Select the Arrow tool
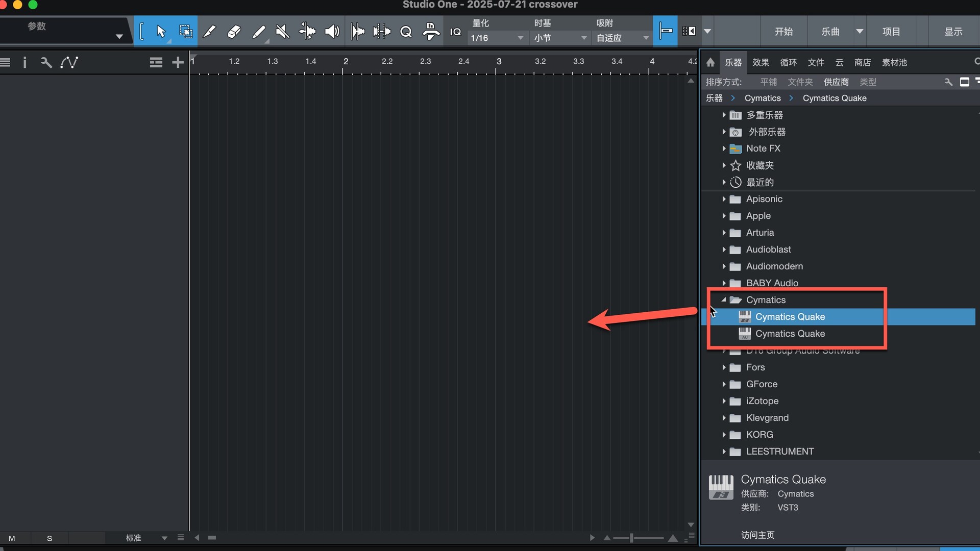Image resolution: width=980 pixels, height=551 pixels. (161, 32)
